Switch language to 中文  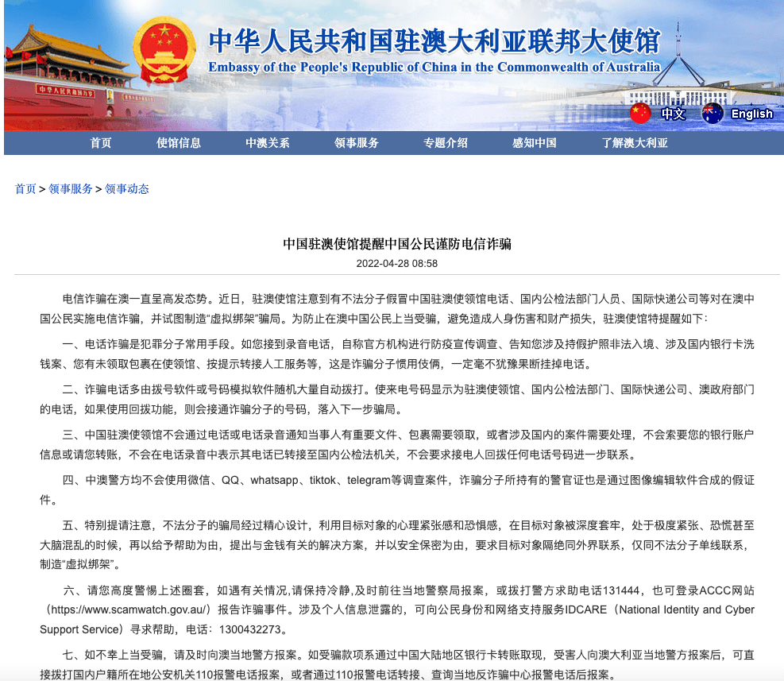pos(673,114)
